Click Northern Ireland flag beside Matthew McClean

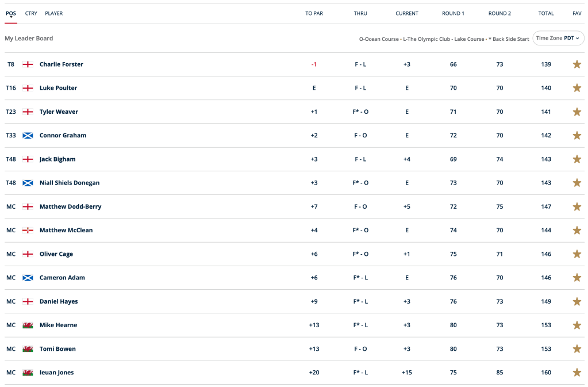pos(28,231)
